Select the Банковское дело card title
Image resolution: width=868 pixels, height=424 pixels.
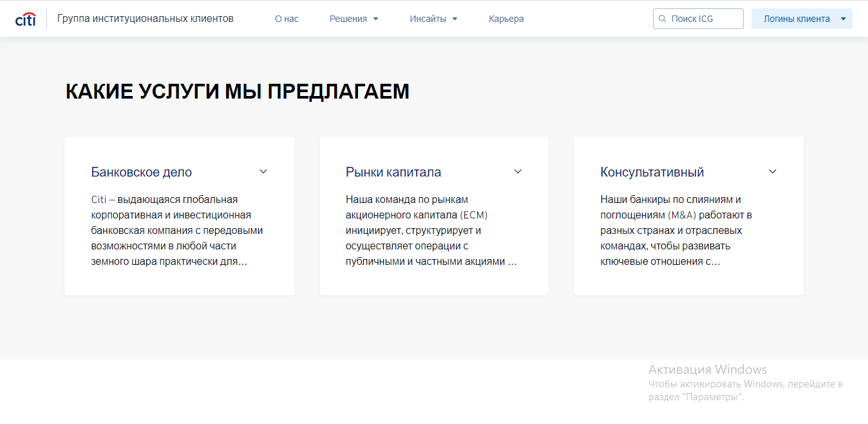pyautogui.click(x=142, y=172)
